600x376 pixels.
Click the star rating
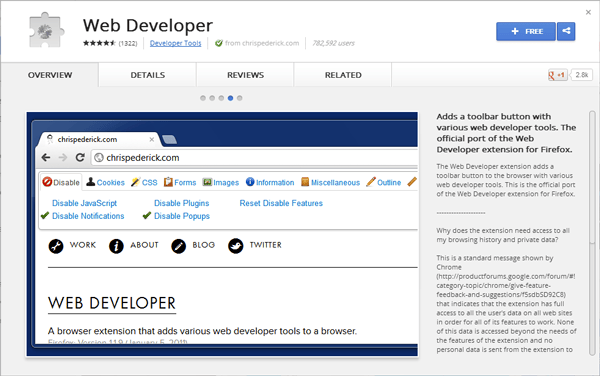99,43
